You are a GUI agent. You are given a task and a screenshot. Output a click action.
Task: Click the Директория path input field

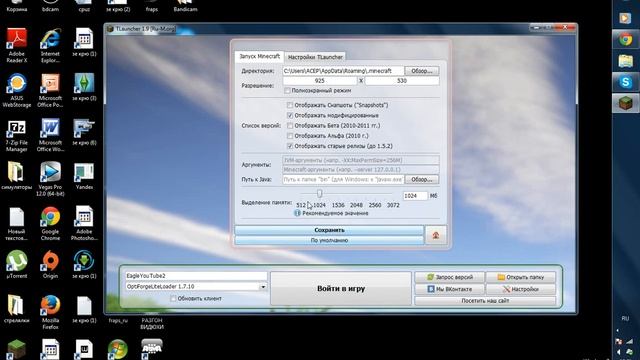[343, 71]
